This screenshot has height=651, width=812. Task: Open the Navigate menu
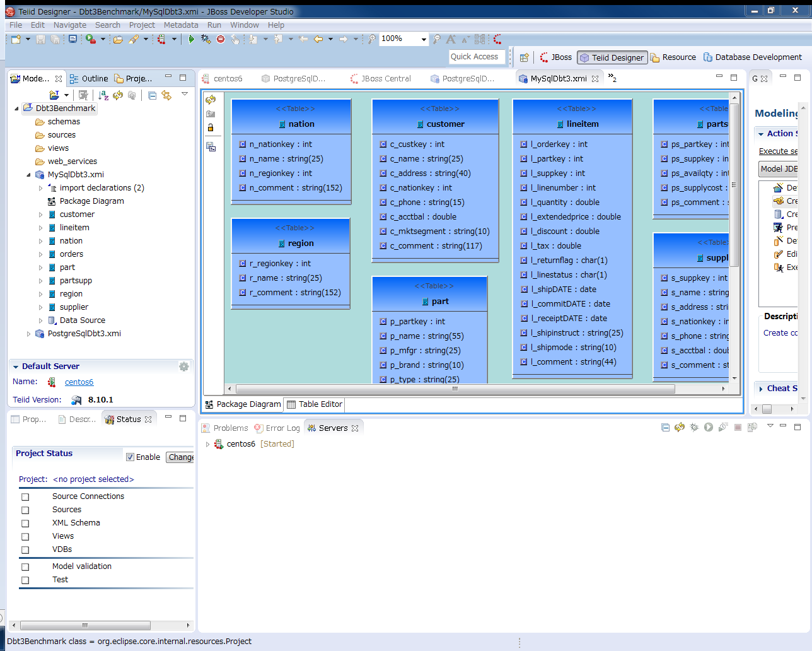pos(70,25)
